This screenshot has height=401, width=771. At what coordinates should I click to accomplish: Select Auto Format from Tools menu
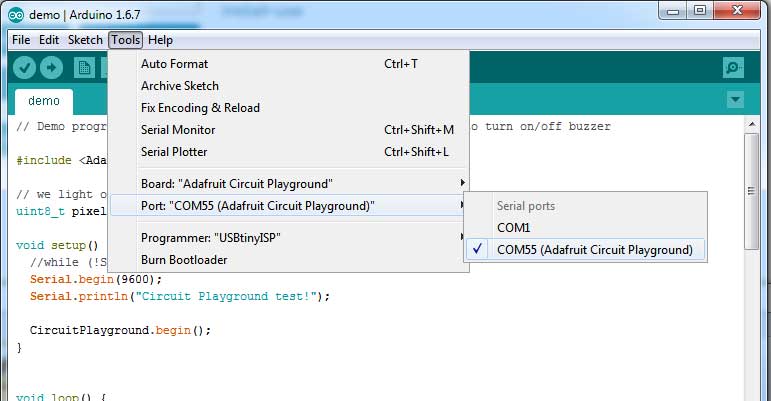[x=174, y=63]
